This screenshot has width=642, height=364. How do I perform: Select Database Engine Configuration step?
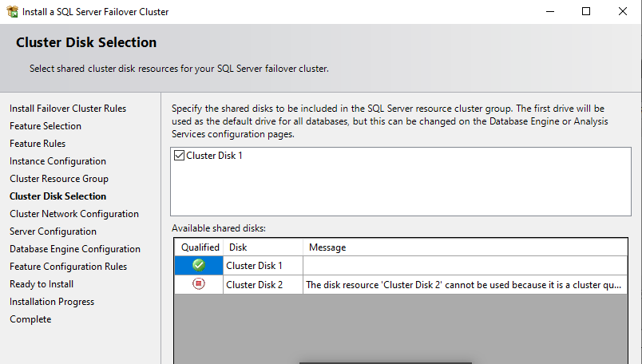pos(75,249)
